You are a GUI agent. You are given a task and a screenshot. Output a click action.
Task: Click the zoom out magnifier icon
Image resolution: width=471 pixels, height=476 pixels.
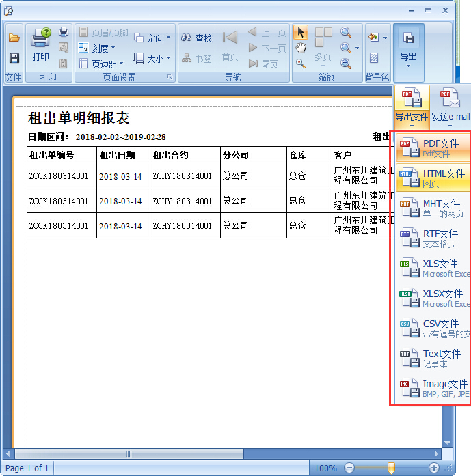click(x=346, y=33)
